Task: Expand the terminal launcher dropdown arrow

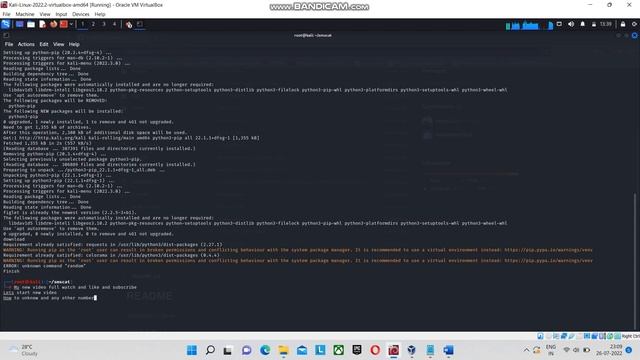Action: pos(71,24)
